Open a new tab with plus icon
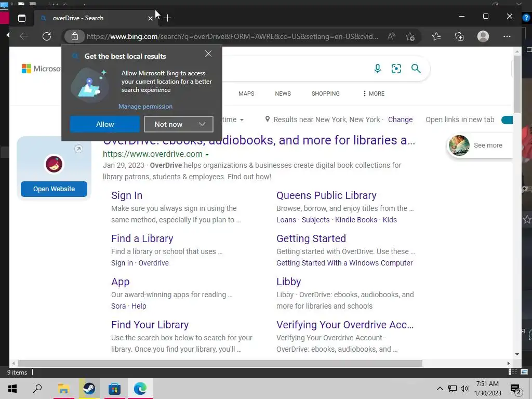 point(168,18)
